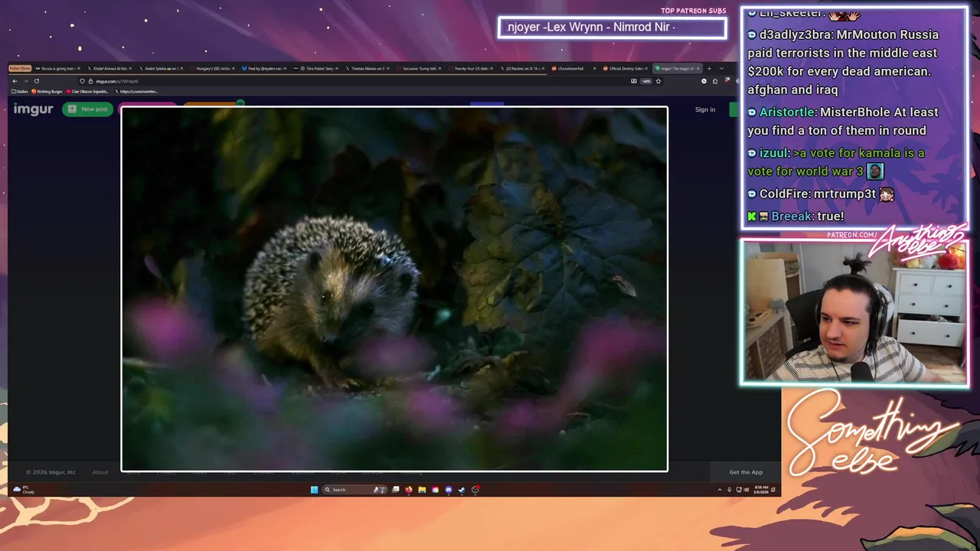Viewport: 980px width, 551px height.
Task: Go back with the browser back arrow
Action: tap(15, 81)
